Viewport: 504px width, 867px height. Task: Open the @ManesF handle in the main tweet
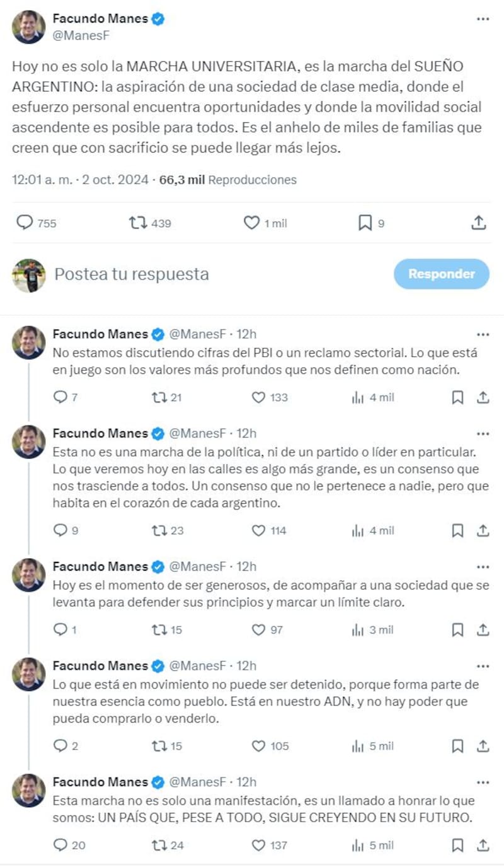81,35
